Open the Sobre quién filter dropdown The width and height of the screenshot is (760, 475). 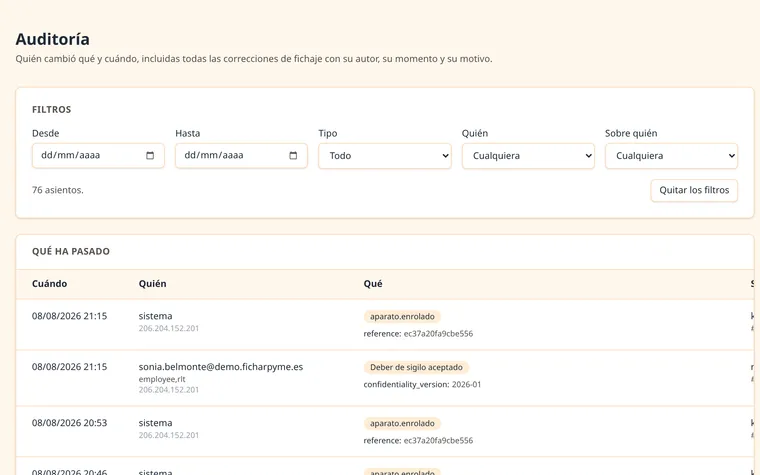click(x=671, y=156)
